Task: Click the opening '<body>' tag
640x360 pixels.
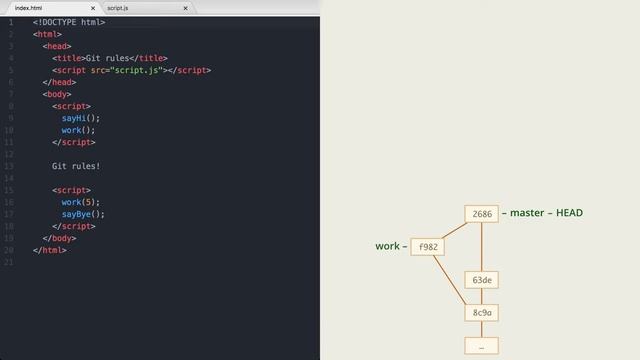Action: click(57, 94)
